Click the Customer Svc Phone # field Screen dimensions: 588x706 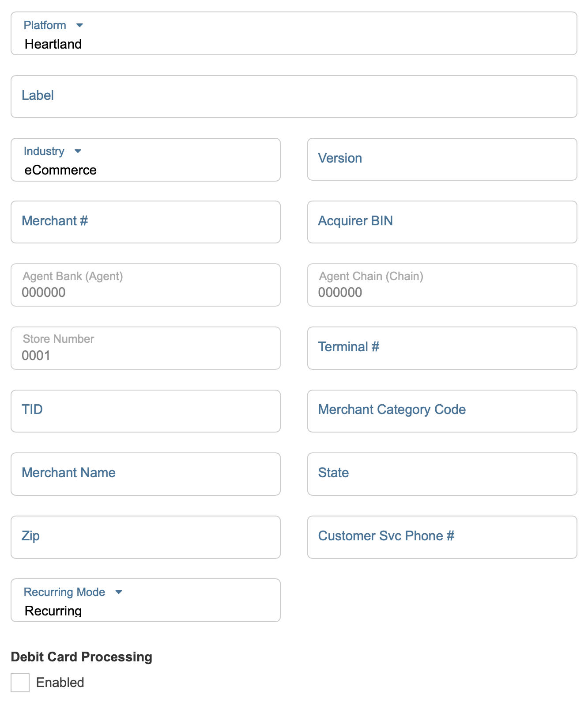click(x=442, y=537)
